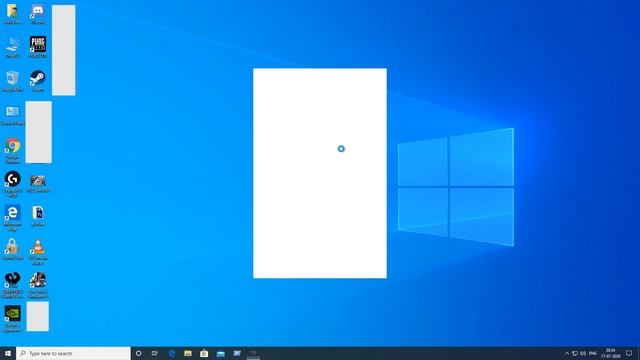Select the padlock application desktop shortcut
This screenshot has width=640, height=360.
(x=12, y=249)
